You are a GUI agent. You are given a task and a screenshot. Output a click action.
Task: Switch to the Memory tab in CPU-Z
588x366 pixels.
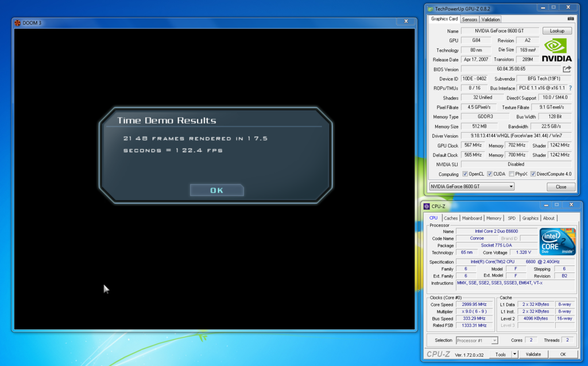(x=493, y=218)
